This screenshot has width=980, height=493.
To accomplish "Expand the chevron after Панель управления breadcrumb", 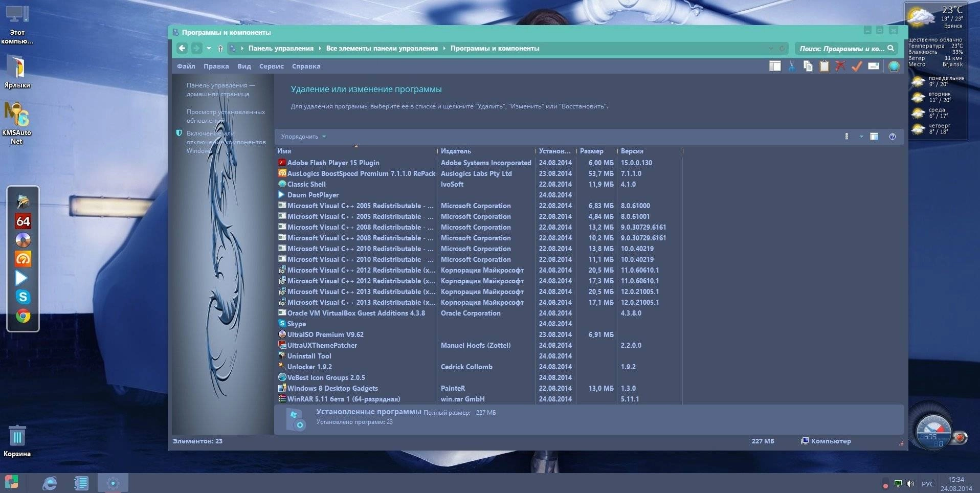I will click(320, 49).
